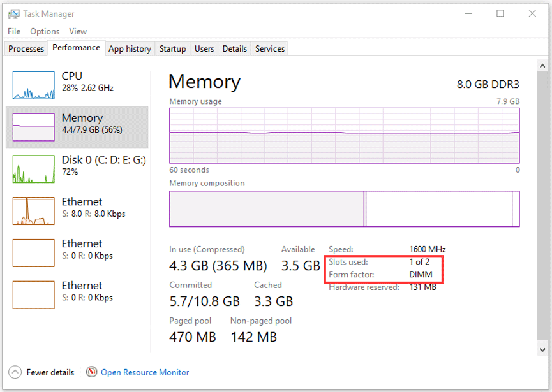Select the Disk 0 graph thumbnail
The height and width of the screenshot is (392, 552).
(33, 169)
